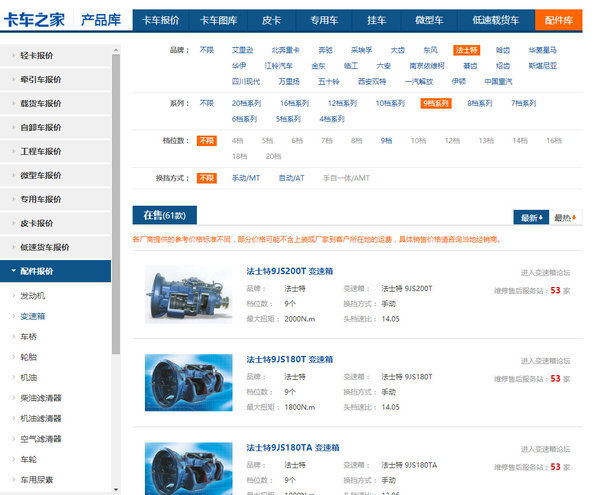Collapse the 配件报价 sidebar section

(x=55, y=271)
